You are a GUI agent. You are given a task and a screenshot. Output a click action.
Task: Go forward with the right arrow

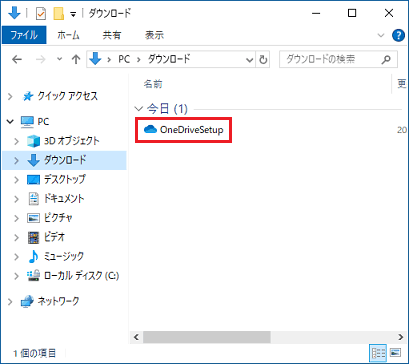click(40, 60)
